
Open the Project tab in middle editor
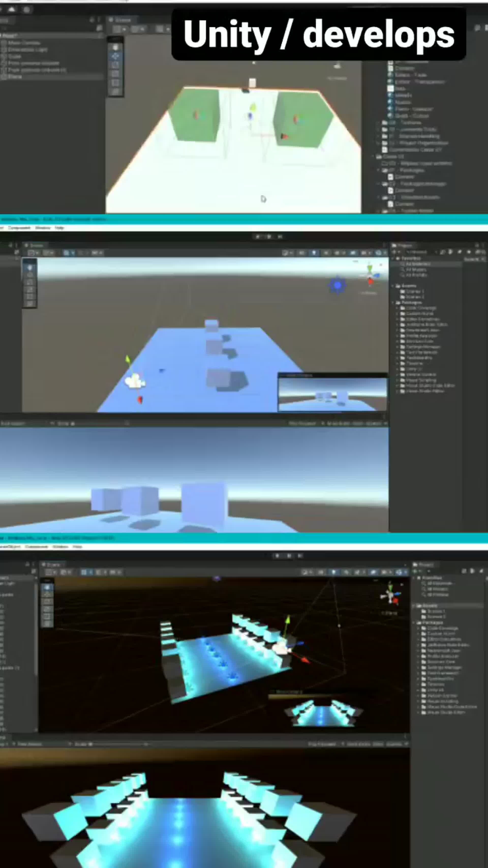404,245
